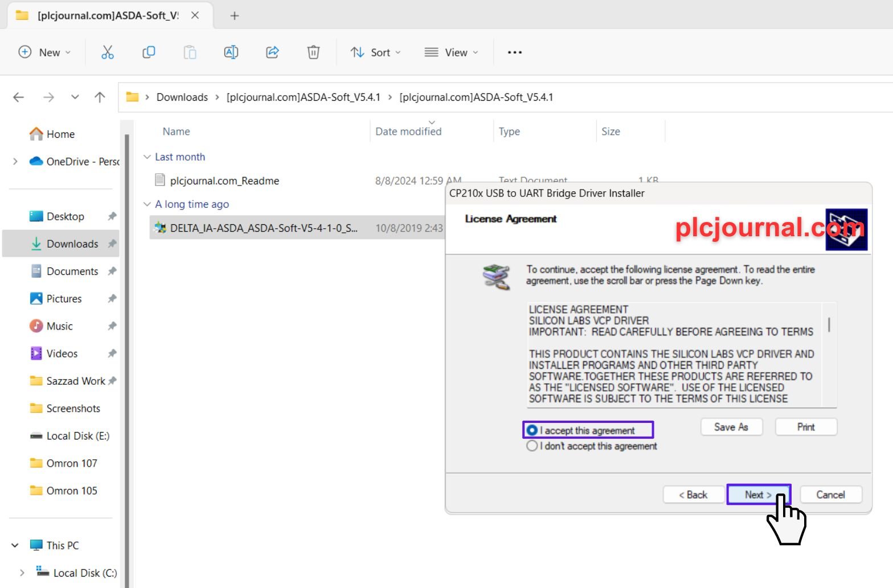Add a new Explorer tab

[x=234, y=15]
